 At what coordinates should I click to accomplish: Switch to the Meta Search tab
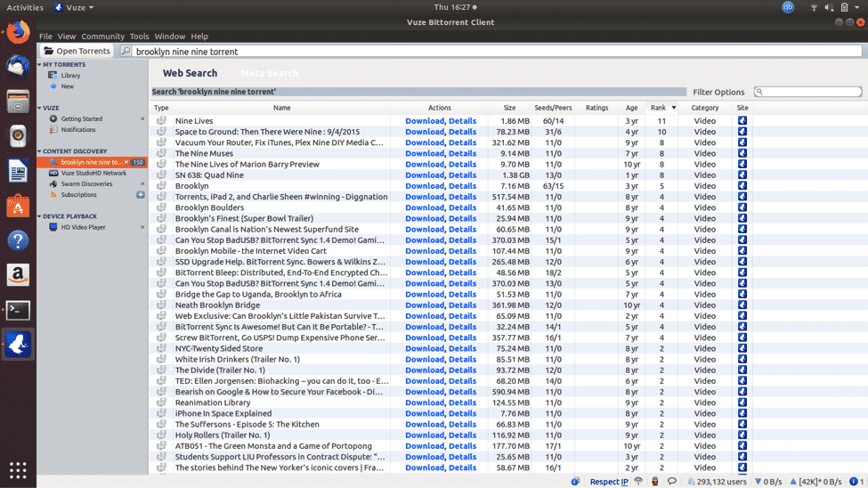click(x=269, y=73)
